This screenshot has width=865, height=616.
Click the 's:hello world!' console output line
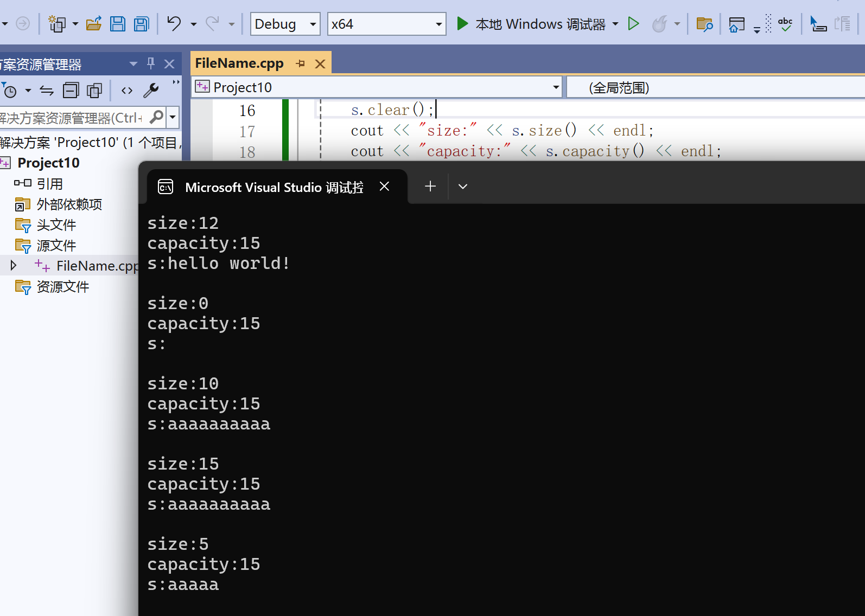coord(219,263)
